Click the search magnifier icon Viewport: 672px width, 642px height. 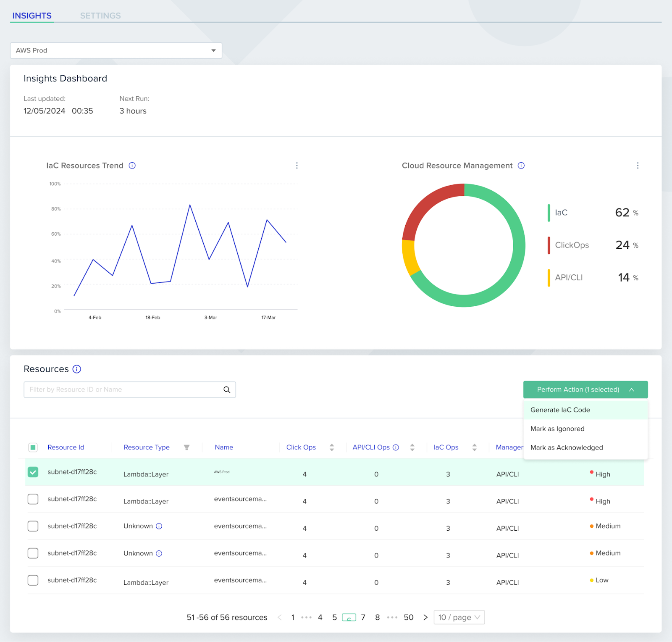pyautogui.click(x=227, y=389)
